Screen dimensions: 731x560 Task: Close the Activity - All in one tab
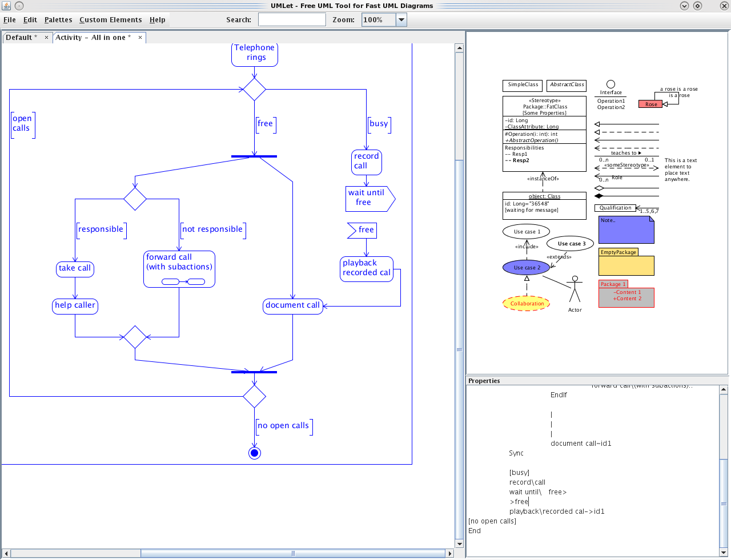tap(140, 37)
